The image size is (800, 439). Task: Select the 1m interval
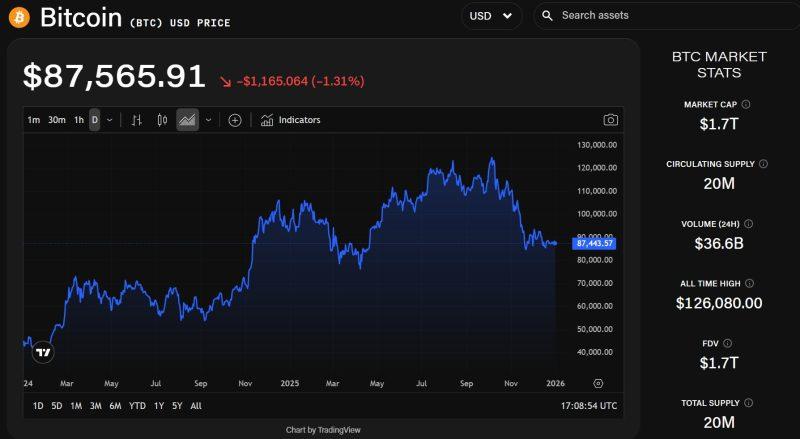coord(34,120)
